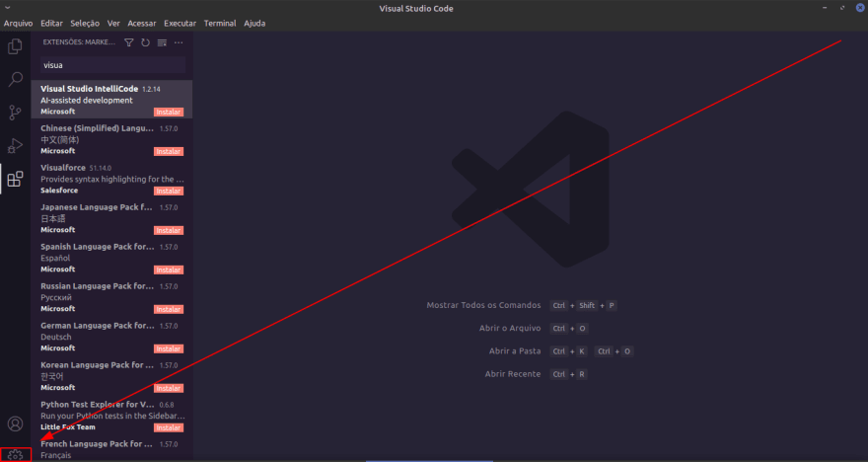Screen dimensions: 868x462
Task: Install Russian Language Pack
Action: [169, 309]
